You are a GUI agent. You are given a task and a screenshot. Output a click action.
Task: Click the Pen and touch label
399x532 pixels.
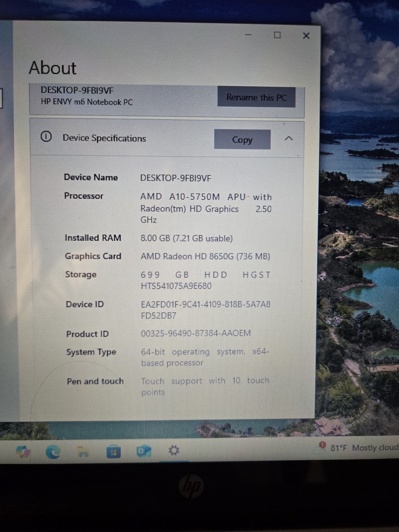coord(95,381)
